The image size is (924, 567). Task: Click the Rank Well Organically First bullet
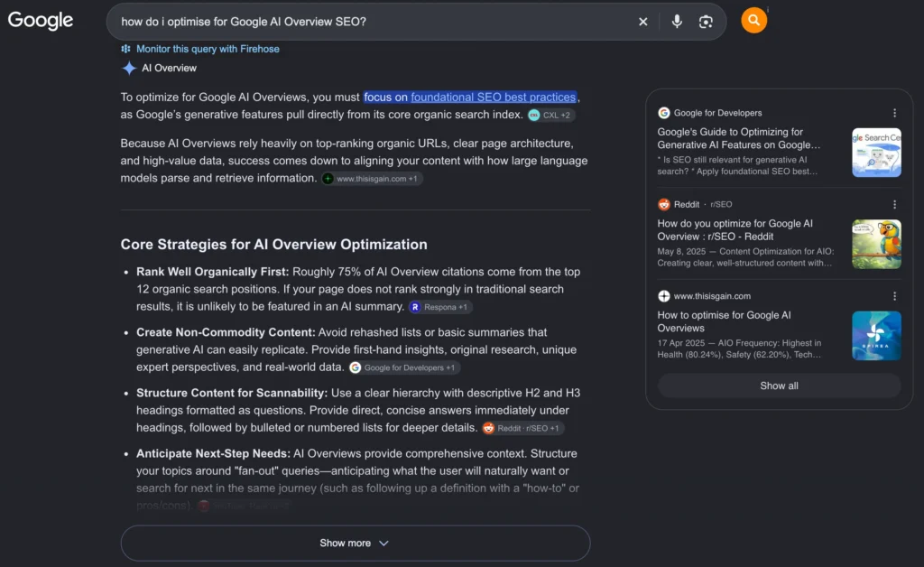click(x=358, y=290)
